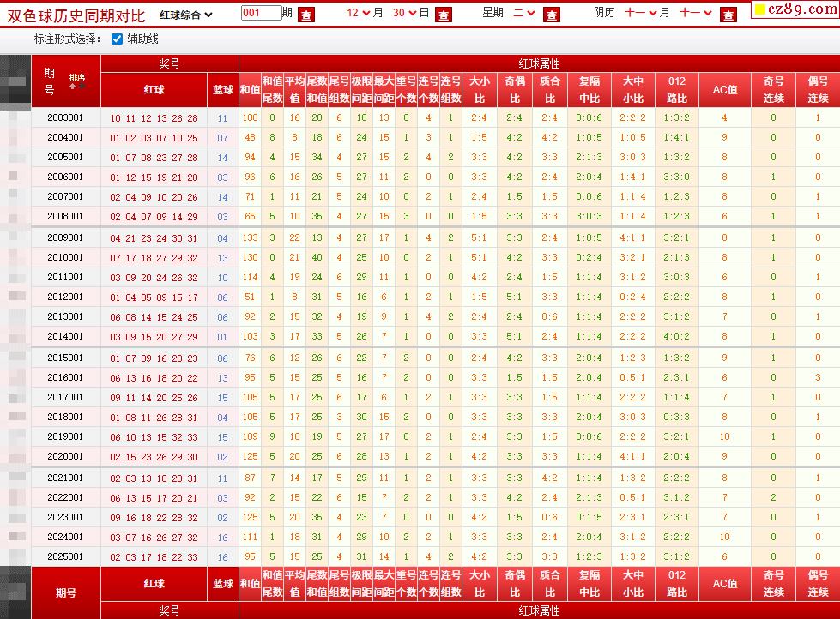This screenshot has height=619, width=840.
Task: Open the 星期 weekday dropdown
Action: click(x=524, y=14)
